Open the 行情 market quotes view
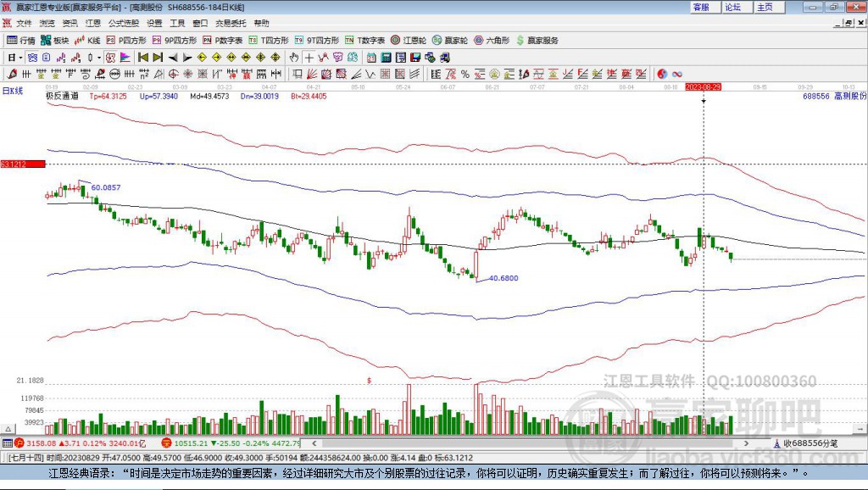The width and height of the screenshot is (868, 490). (x=20, y=41)
